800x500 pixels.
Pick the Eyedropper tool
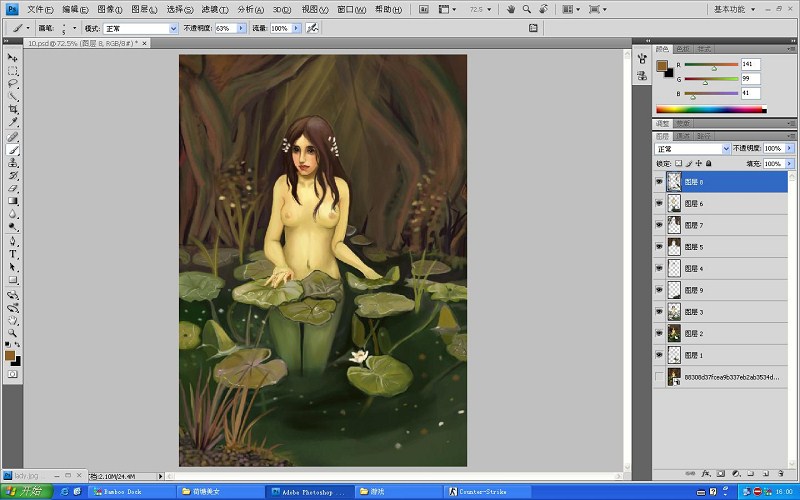13,123
